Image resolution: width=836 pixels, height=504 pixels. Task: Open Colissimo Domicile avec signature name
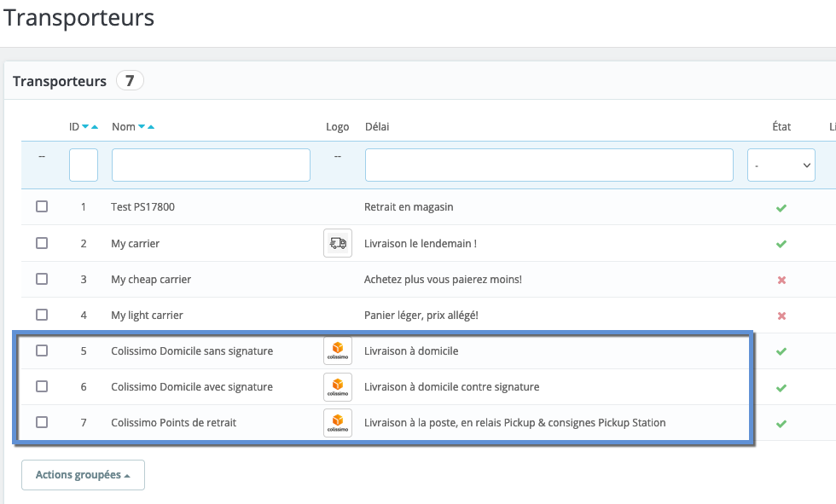pyautogui.click(x=192, y=387)
